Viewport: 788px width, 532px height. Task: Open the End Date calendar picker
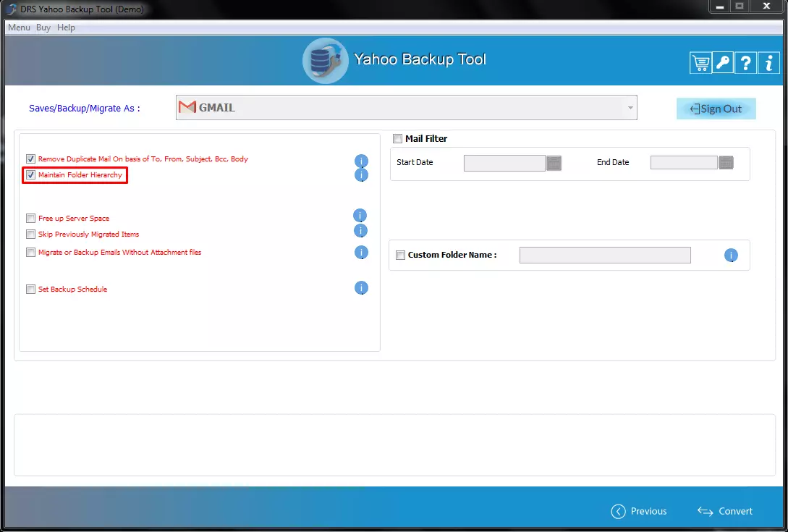(x=726, y=162)
